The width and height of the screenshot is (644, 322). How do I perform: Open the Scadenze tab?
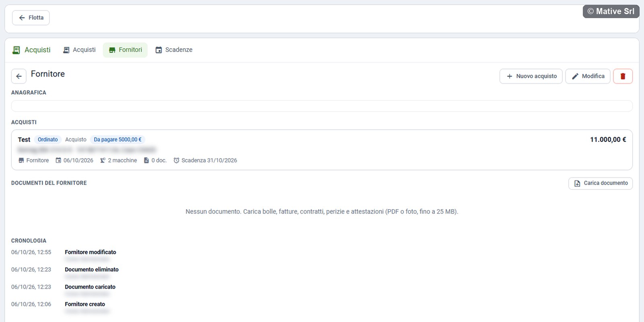click(174, 50)
